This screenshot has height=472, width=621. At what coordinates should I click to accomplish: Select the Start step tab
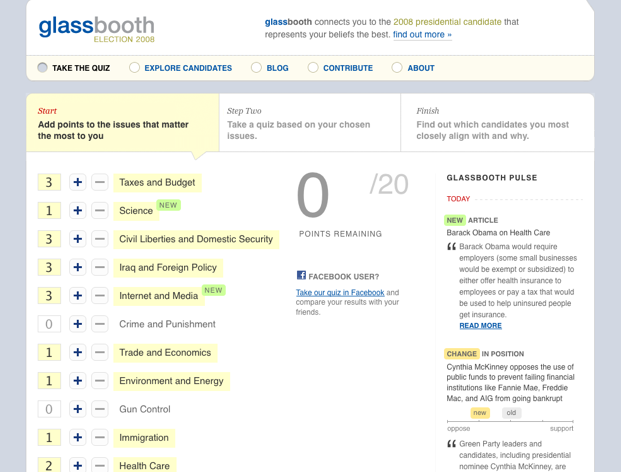pos(122,123)
